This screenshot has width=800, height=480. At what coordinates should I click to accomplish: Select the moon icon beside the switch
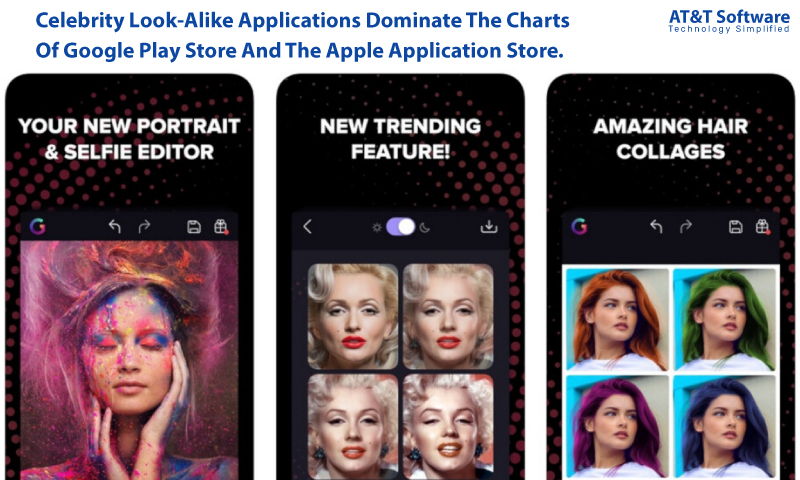coord(424,228)
